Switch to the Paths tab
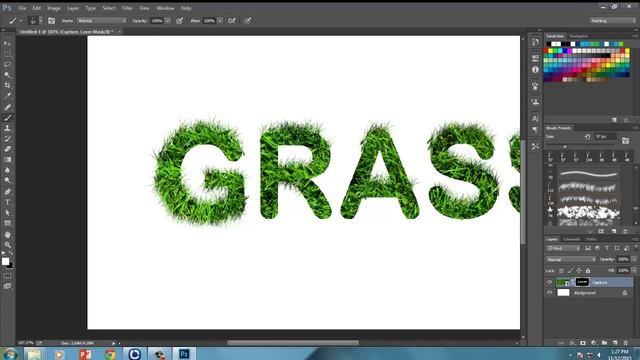640x360 pixels. tap(591, 239)
